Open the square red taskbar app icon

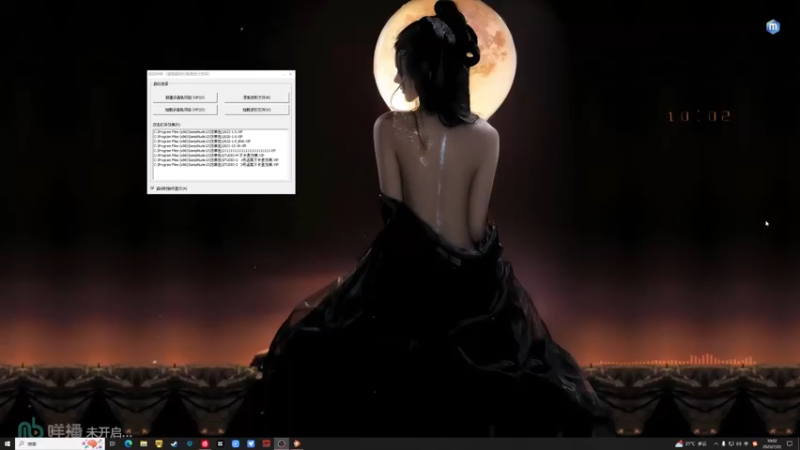pos(266,444)
